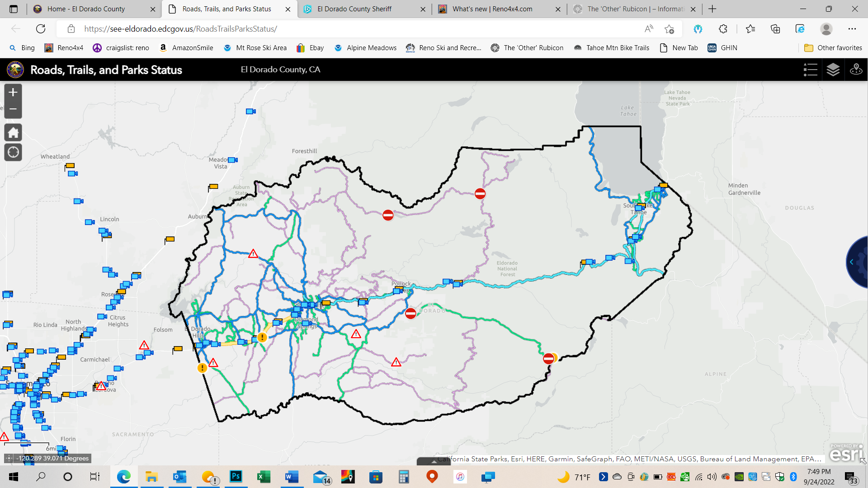Click the yellow caution marker near El Dorado Hills
868x488 pixels.
[x=202, y=368]
